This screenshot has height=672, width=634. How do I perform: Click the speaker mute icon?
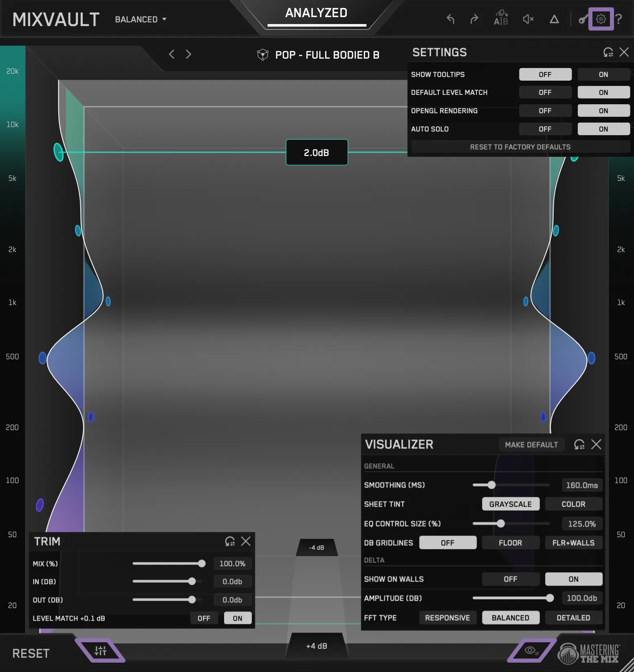pos(528,19)
